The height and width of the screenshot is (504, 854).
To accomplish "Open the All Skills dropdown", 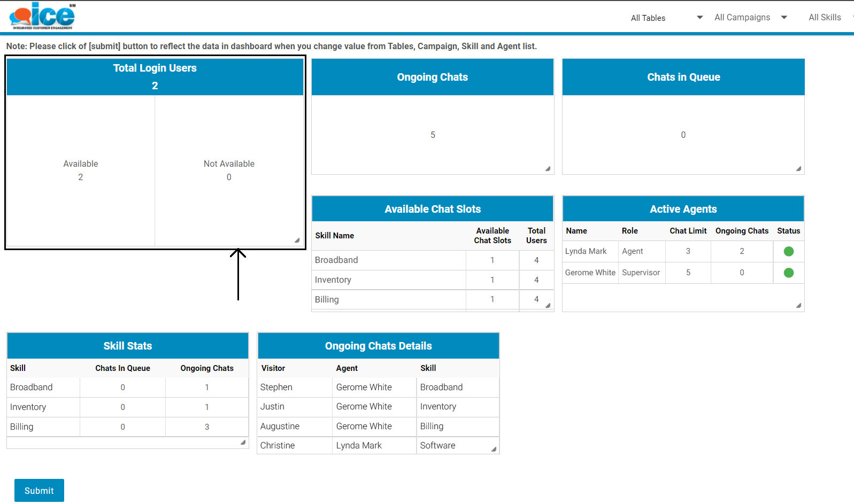I will 828,18.
